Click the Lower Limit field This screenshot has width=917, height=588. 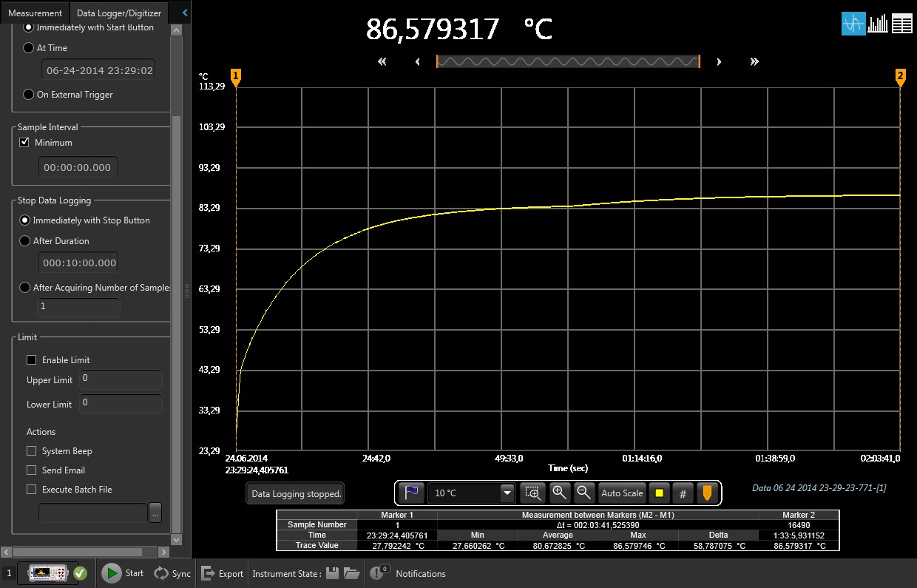click(121, 404)
